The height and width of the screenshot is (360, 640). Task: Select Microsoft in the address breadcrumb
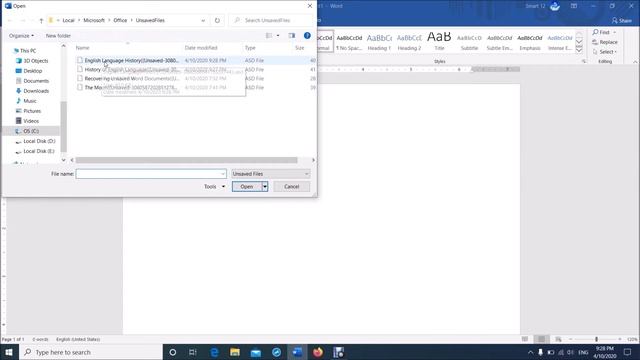(94, 20)
